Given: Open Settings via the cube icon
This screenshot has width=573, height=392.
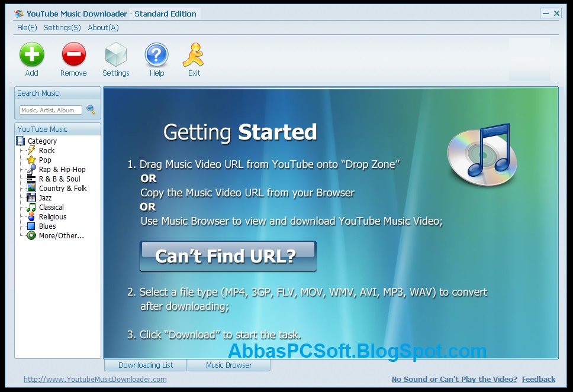Looking at the screenshot, I should pos(116,54).
